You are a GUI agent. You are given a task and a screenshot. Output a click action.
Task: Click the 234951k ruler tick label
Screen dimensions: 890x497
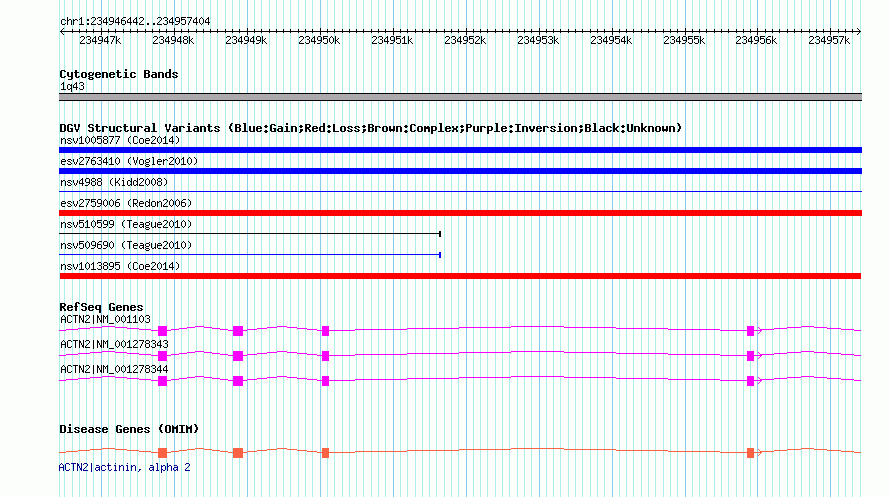pyautogui.click(x=392, y=40)
